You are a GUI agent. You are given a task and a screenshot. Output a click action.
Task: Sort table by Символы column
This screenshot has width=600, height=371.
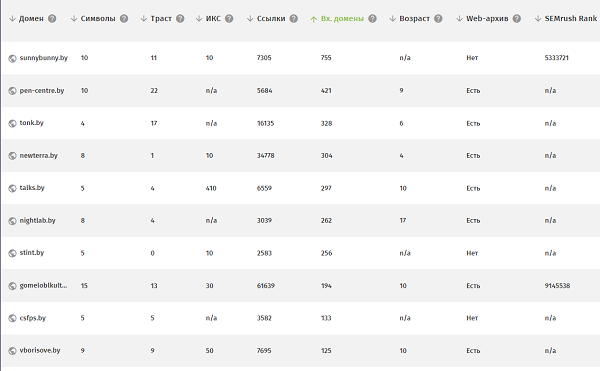[93, 18]
